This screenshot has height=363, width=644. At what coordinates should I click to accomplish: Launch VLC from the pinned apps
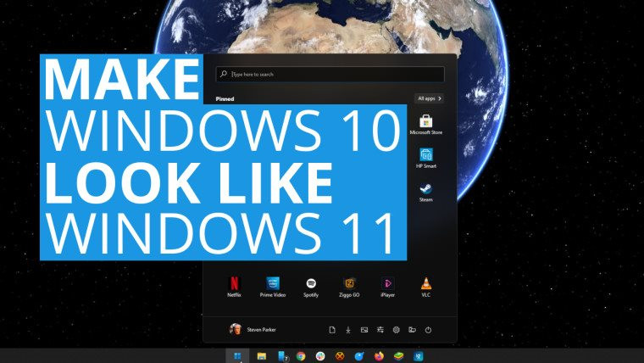click(x=426, y=287)
